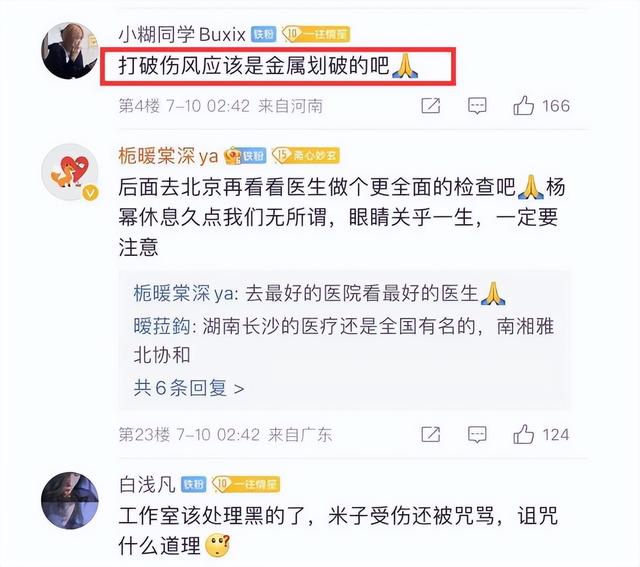Reply to 小糊同学Buxix's comment

[477, 106]
